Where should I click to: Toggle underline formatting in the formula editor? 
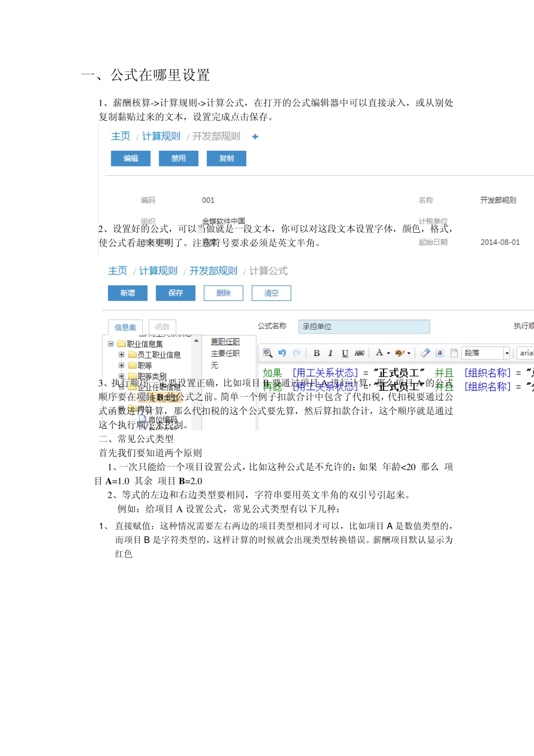345,353
